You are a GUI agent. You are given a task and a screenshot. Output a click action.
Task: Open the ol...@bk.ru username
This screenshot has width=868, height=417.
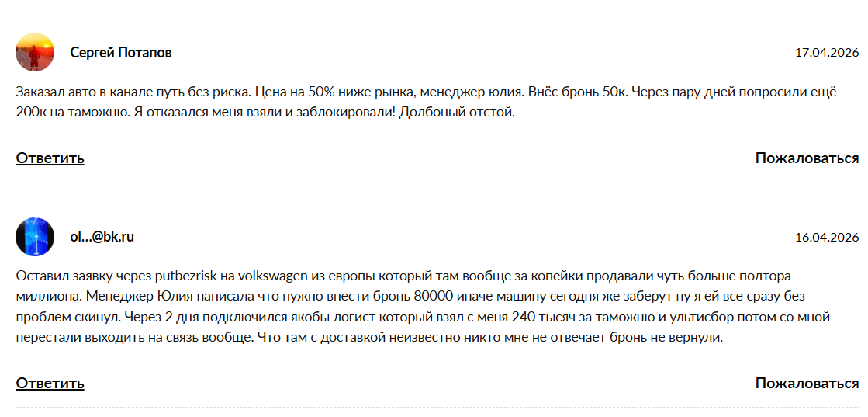pyautogui.click(x=102, y=237)
